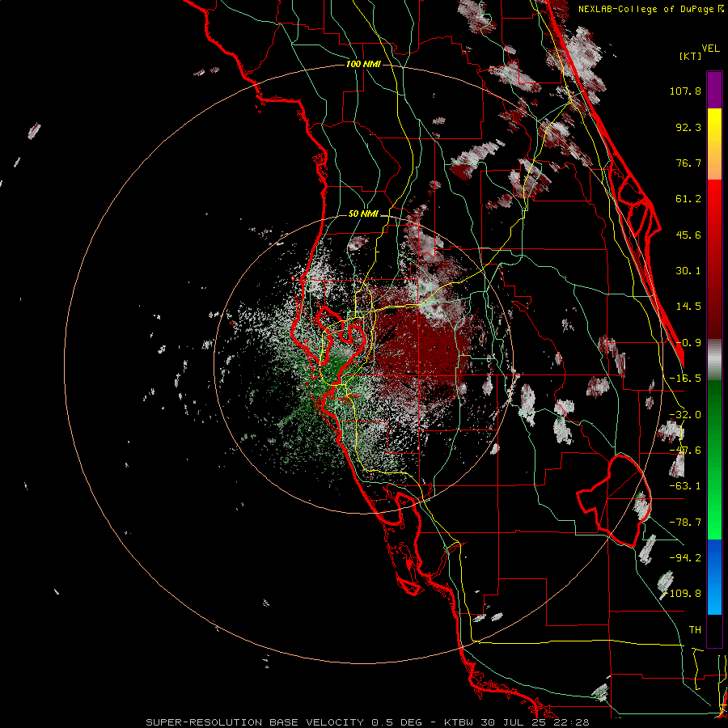
Task: Click the -63.1 value on velocity scale
Action: pyautogui.click(x=685, y=486)
